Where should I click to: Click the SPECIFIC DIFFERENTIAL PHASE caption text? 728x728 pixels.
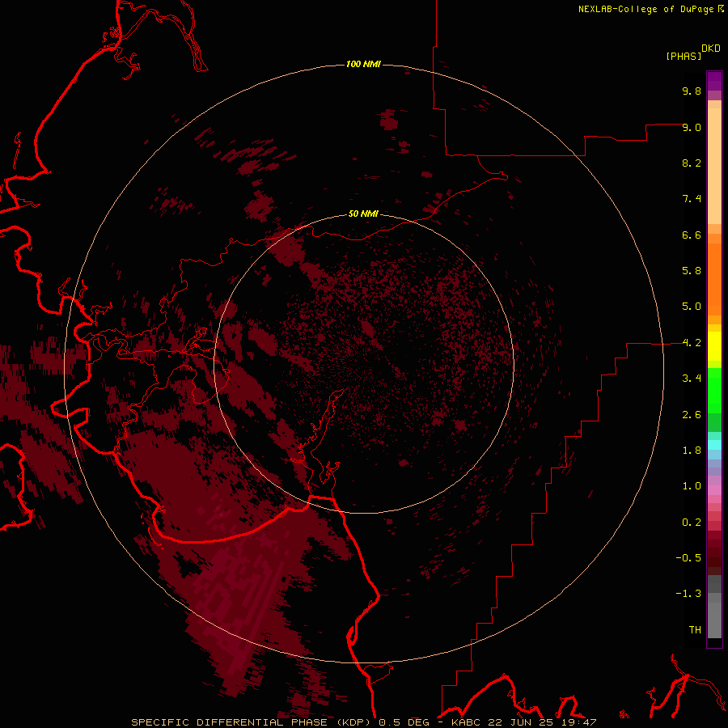(x=229, y=722)
